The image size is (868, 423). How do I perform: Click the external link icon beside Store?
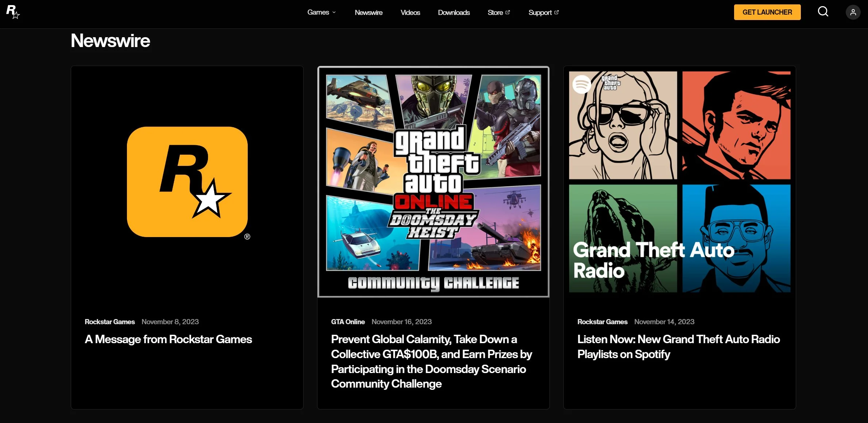click(508, 12)
